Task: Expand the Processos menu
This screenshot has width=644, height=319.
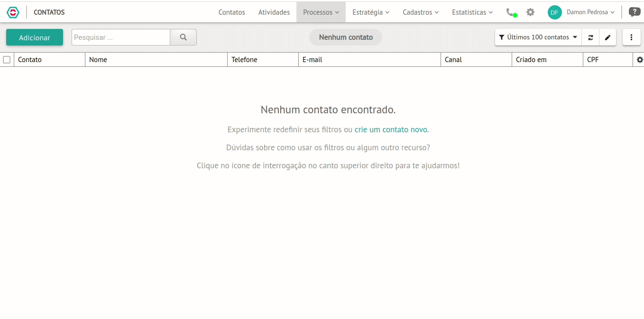Action: pyautogui.click(x=321, y=12)
